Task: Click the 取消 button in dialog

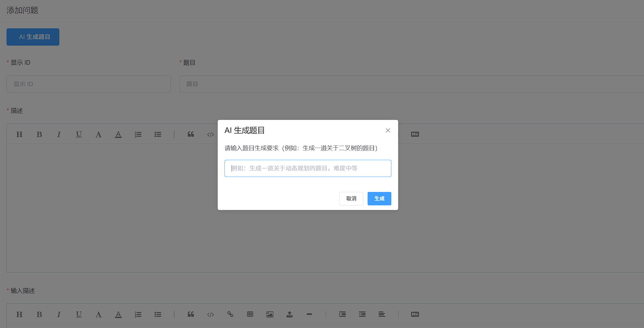Action: (x=351, y=198)
